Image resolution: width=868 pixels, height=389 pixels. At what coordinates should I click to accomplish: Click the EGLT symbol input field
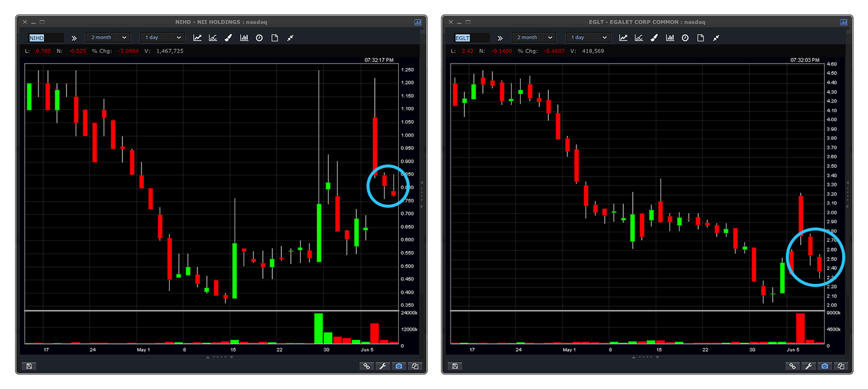coord(471,37)
